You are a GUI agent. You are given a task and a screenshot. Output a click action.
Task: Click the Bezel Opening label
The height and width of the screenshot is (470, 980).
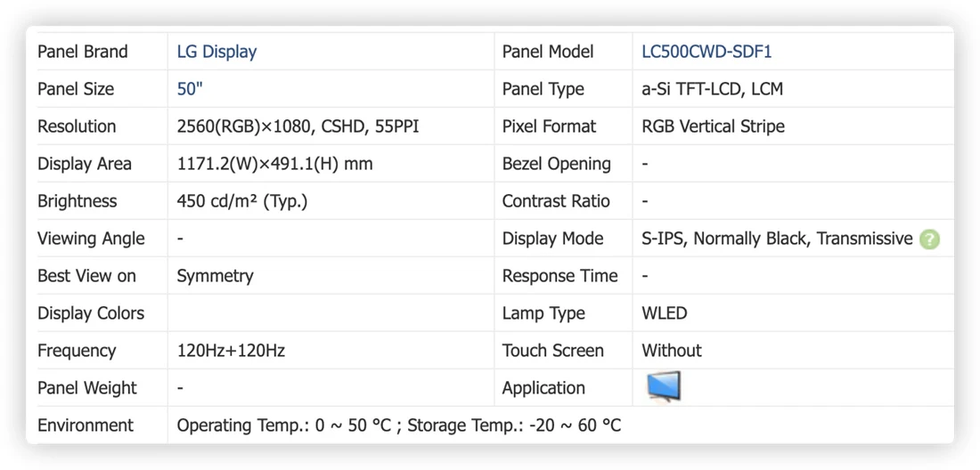557,164
